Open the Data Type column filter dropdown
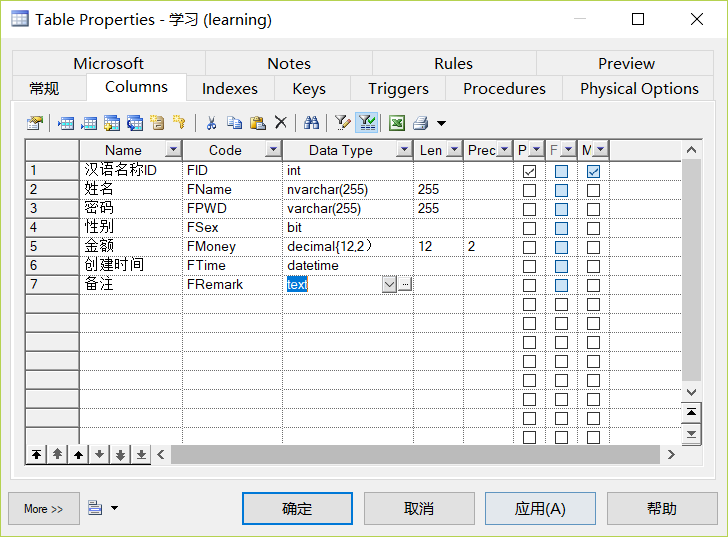 pos(404,149)
